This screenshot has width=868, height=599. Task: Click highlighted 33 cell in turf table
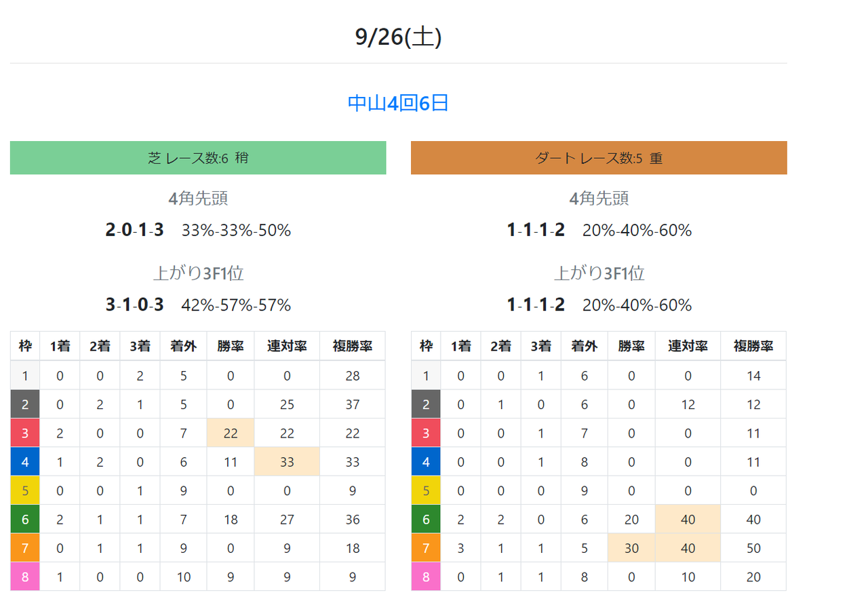tap(287, 462)
